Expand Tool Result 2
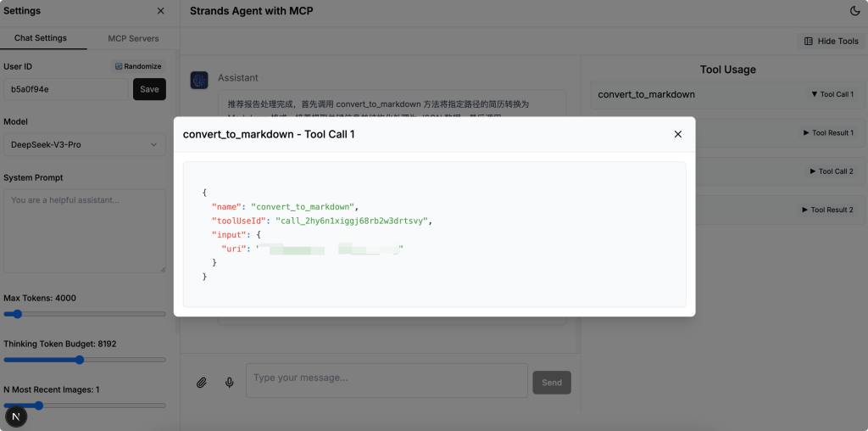The height and width of the screenshot is (431, 868). pos(827,210)
